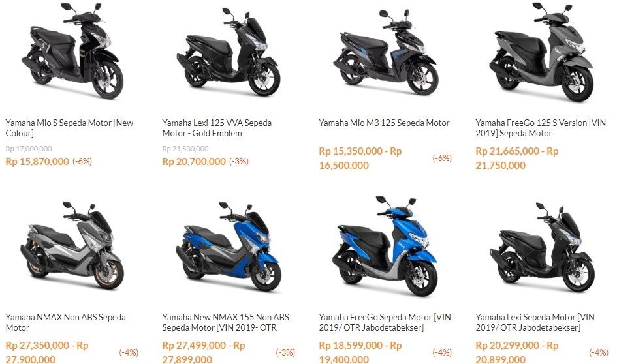The width and height of the screenshot is (617, 364).
Task: Click the Rp 21,665,000 price range for FreeGo
Action: [x=517, y=158]
